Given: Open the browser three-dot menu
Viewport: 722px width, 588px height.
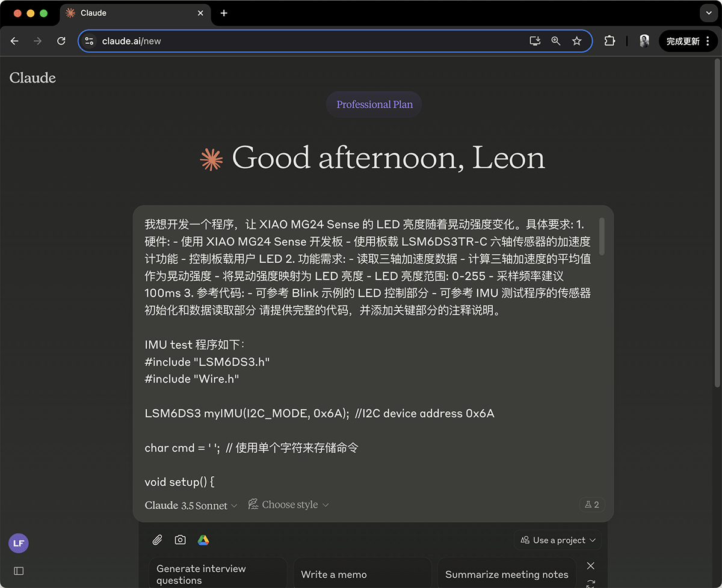Looking at the screenshot, I should pyautogui.click(x=708, y=41).
